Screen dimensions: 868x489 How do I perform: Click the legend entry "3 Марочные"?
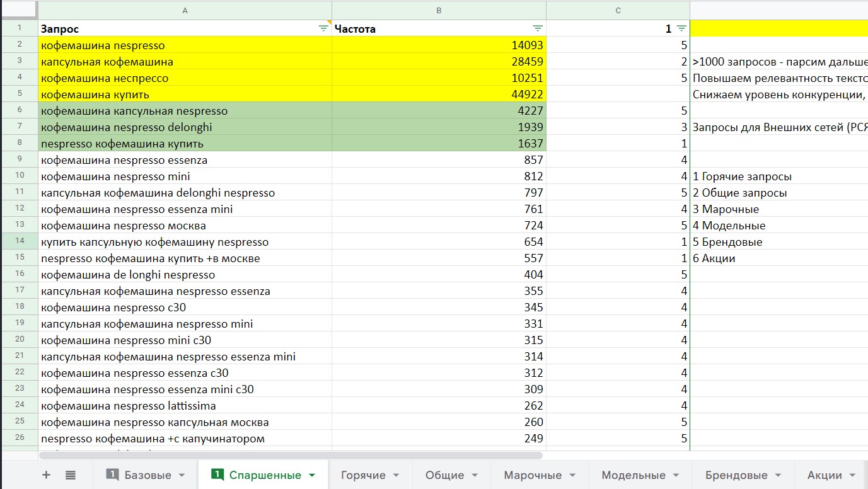[x=726, y=209]
